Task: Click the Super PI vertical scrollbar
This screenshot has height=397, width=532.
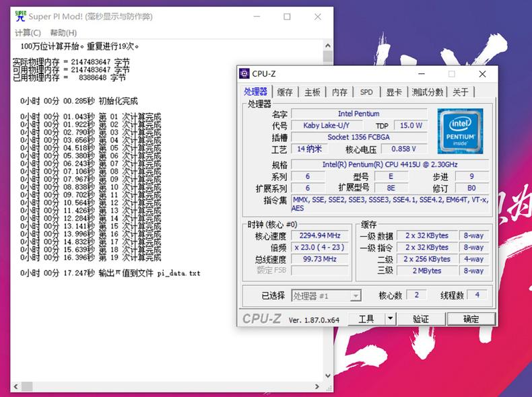Action: pos(327,202)
